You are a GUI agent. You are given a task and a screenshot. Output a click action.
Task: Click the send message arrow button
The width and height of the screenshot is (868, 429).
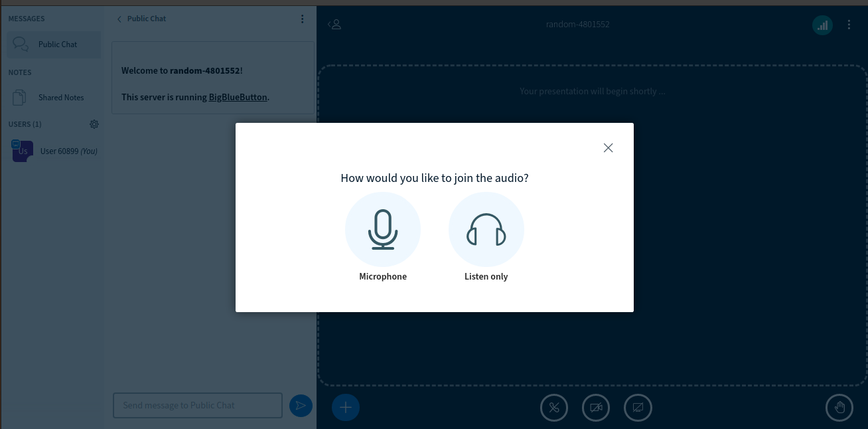[301, 406]
